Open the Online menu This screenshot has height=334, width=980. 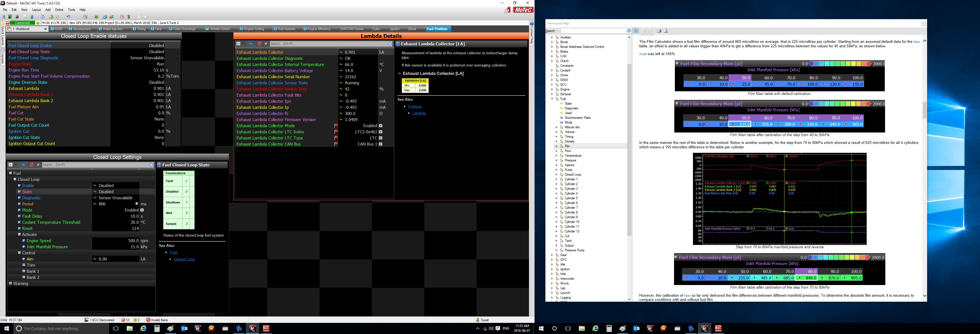pos(59,10)
